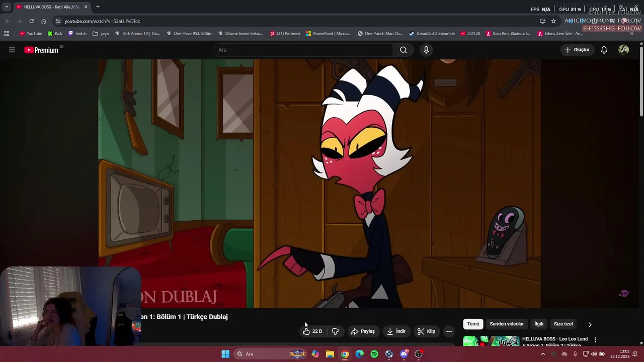Like the video with thumbs-up button

tap(312, 331)
